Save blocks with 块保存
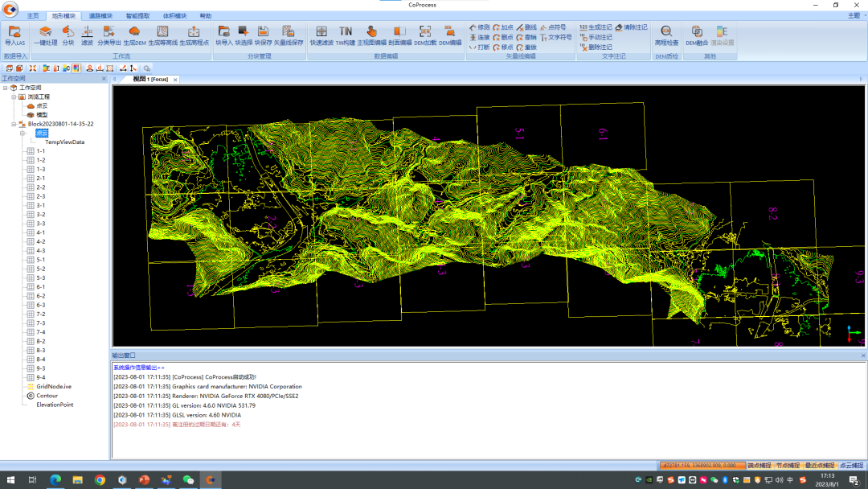Viewport: 868px width, 489px height. click(x=263, y=35)
